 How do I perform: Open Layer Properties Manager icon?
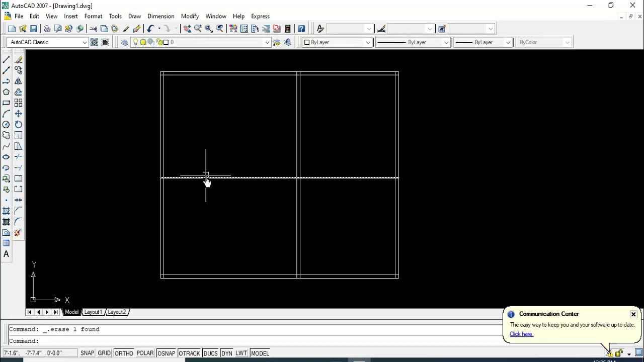tap(124, 42)
